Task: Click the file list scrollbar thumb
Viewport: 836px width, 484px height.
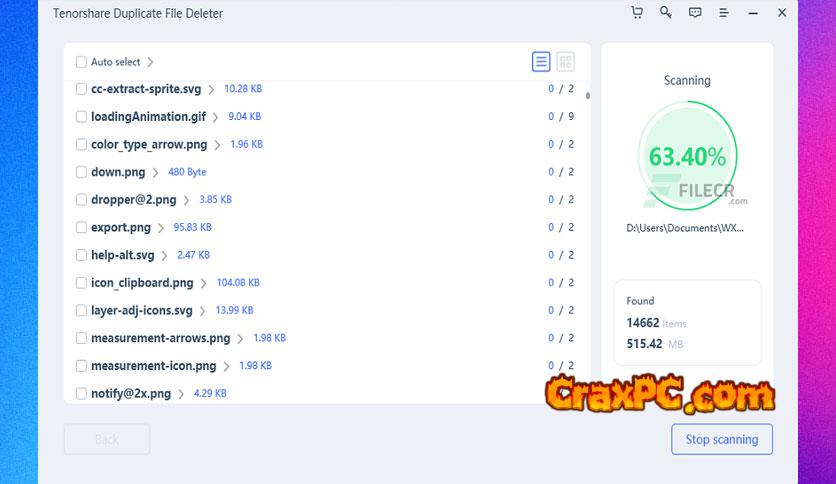Action: coord(588,96)
